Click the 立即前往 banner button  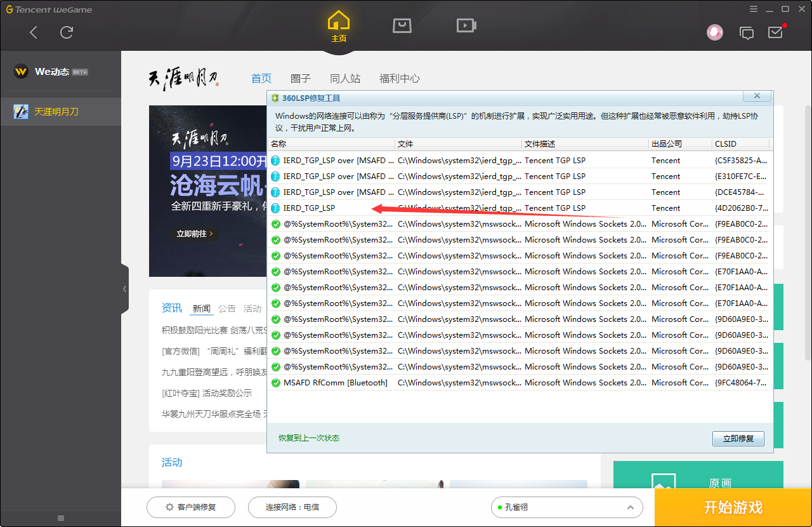pyautogui.click(x=195, y=234)
